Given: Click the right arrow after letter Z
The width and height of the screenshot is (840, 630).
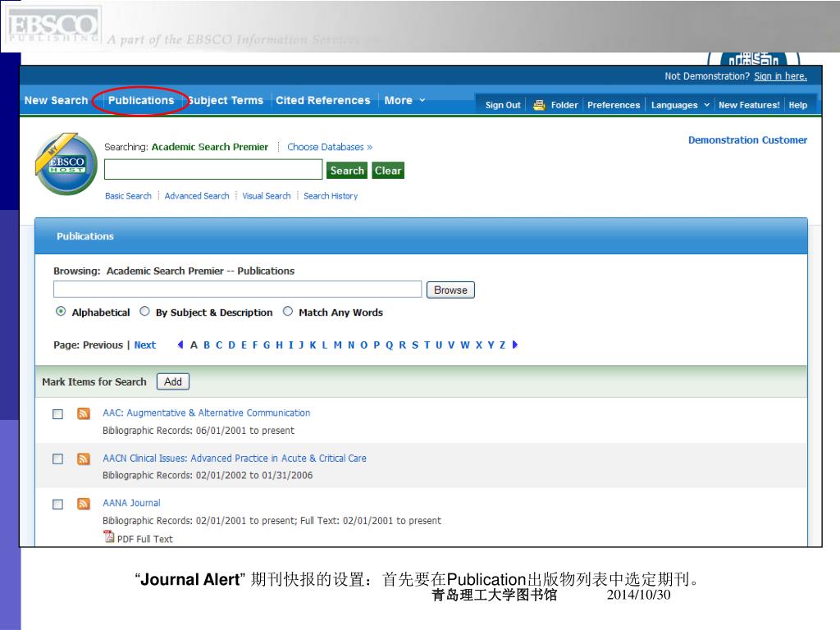Looking at the screenshot, I should coord(515,345).
